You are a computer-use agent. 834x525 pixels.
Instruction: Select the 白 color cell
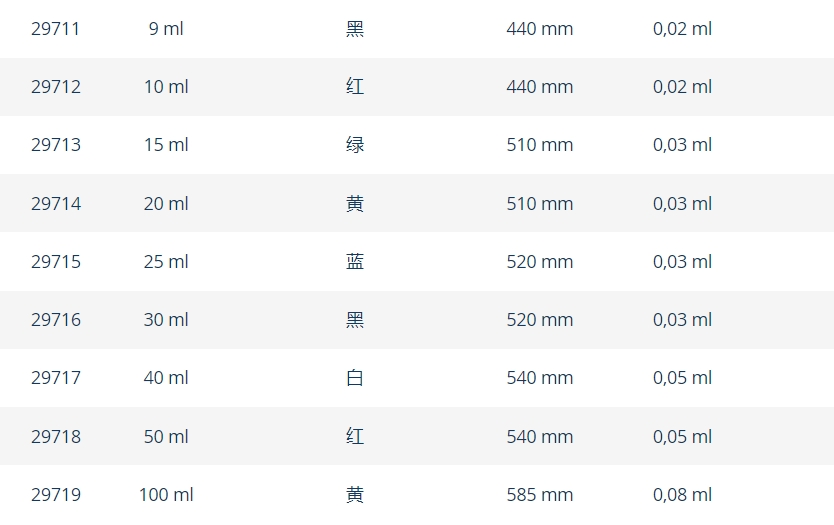(x=355, y=378)
